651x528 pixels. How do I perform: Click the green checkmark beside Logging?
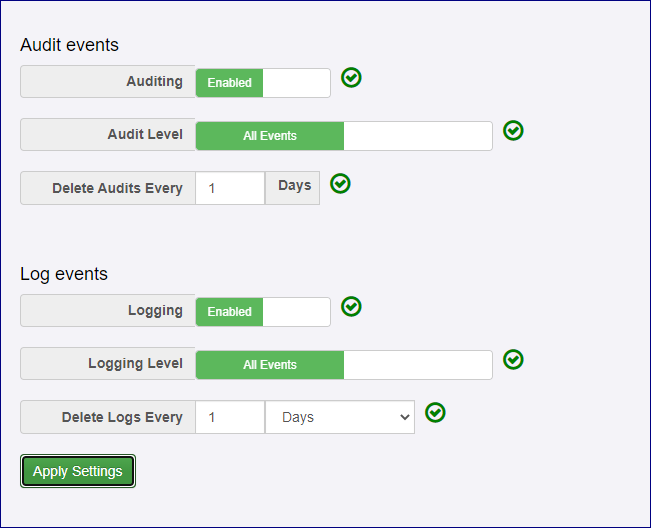(x=351, y=307)
